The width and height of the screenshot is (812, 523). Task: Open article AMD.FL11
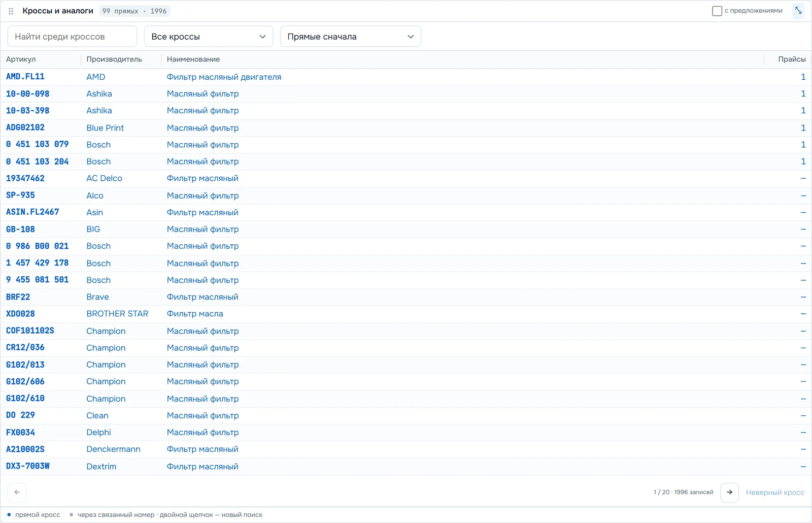[25, 77]
